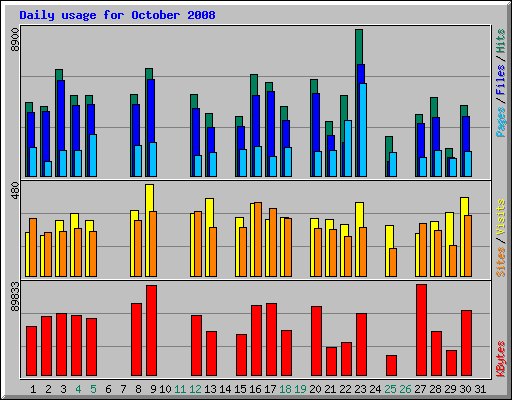512x400 pixels.
Task: Select green weekend day label 11
Action: (180, 389)
